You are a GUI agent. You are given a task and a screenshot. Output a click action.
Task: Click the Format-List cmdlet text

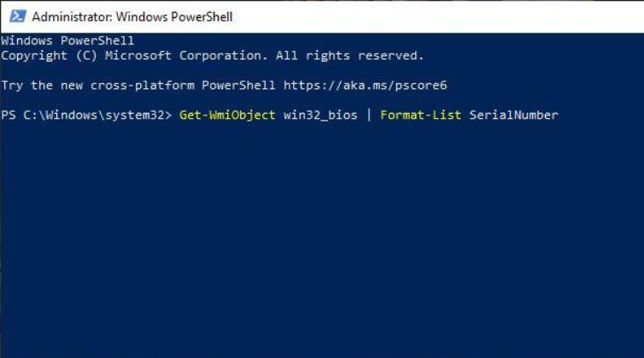[x=420, y=115]
